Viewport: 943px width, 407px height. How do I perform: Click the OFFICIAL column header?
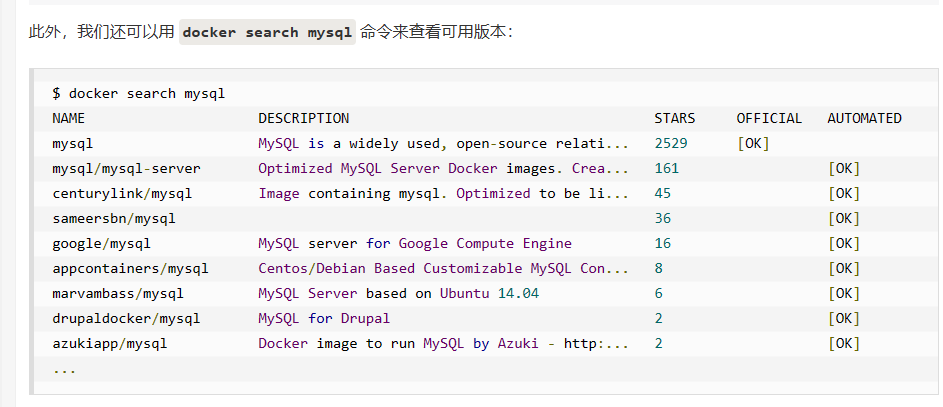769,118
